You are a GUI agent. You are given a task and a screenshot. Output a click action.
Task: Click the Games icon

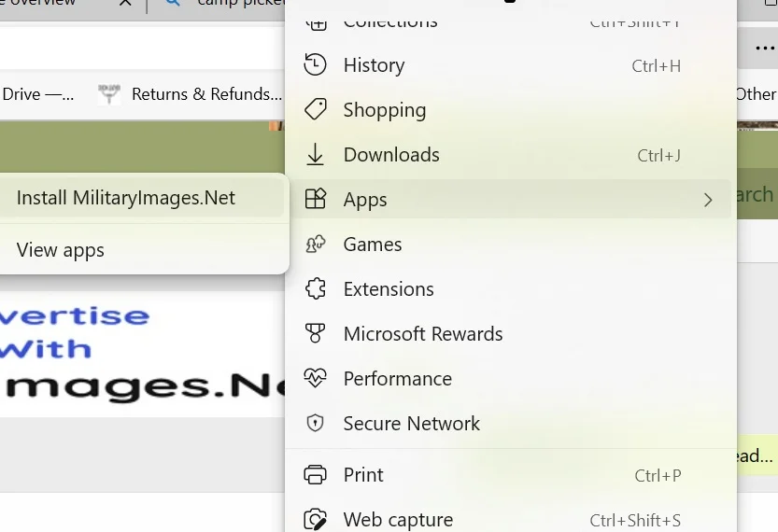tap(315, 244)
